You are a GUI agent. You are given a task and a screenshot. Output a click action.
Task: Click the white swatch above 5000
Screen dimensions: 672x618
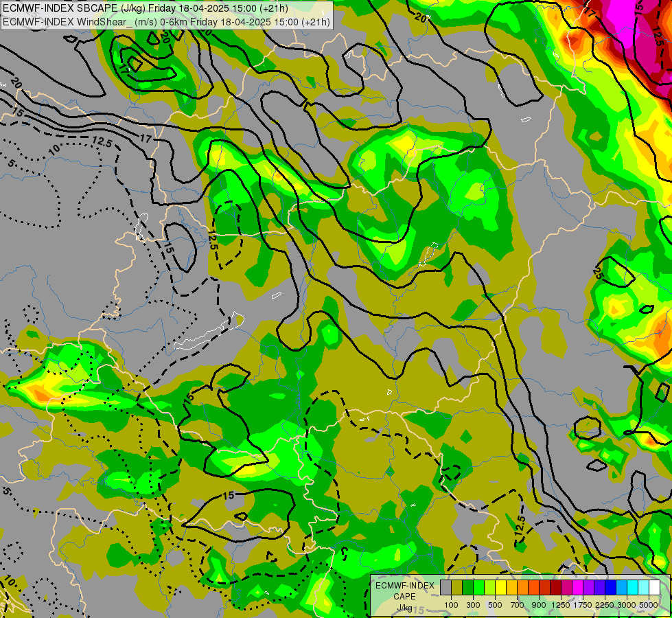pos(654,588)
